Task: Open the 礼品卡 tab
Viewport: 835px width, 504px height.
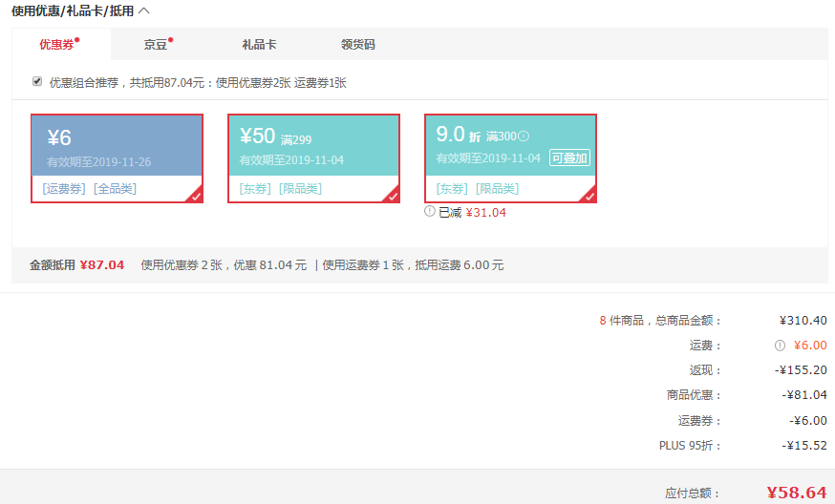Action: tap(259, 44)
